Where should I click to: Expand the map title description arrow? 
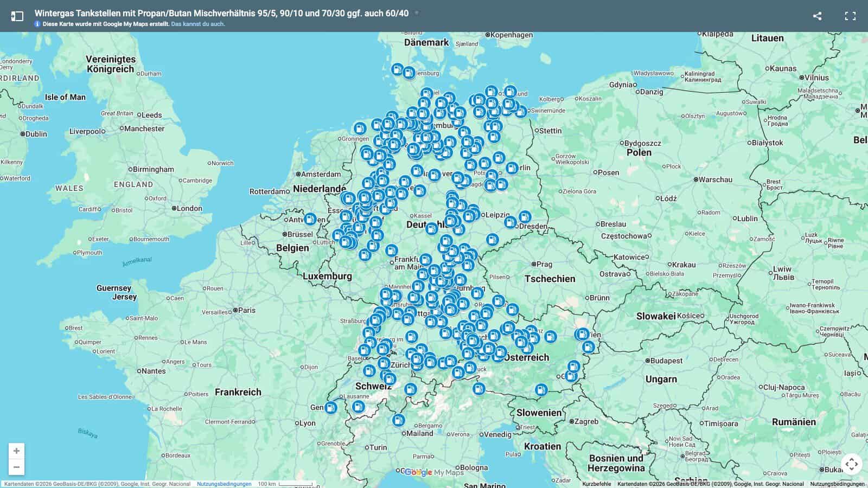point(417,13)
